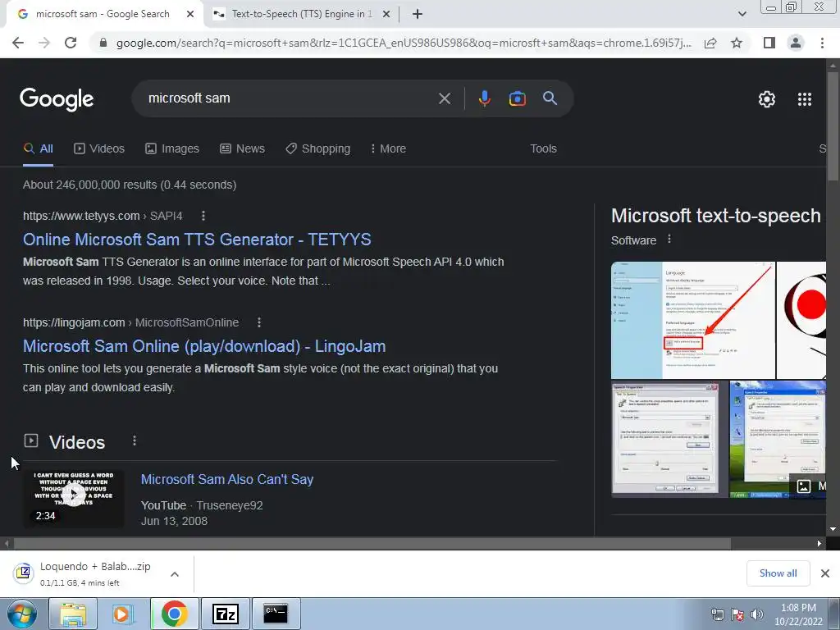This screenshot has height=630, width=840.
Task: Select the All results tab
Action: (x=38, y=149)
